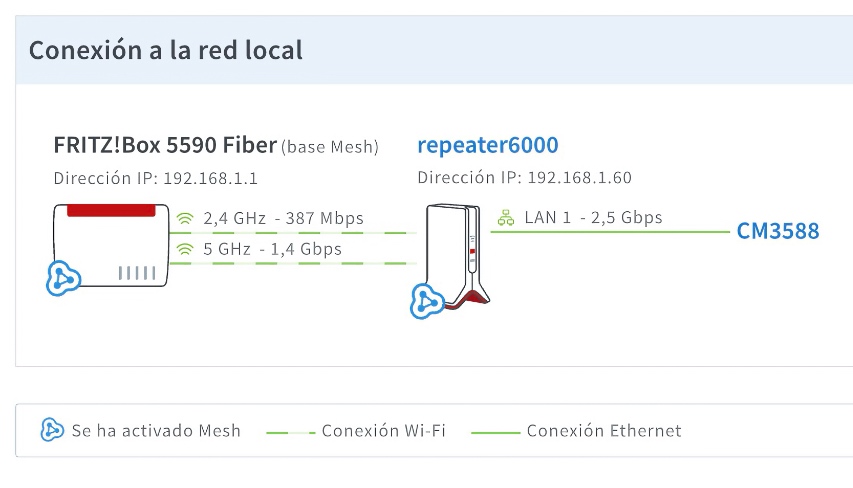The height and width of the screenshot is (488, 853).
Task: Click the LAN 1 network icon
Action: pos(506,218)
